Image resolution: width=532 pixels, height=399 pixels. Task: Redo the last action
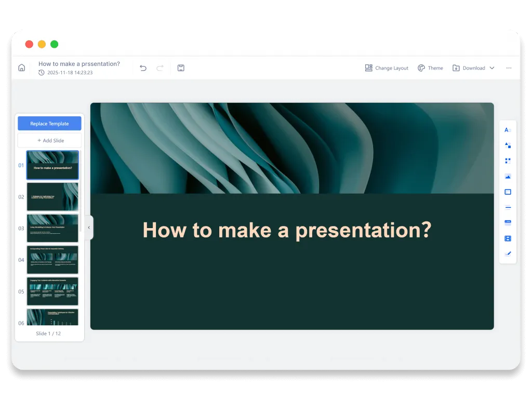tap(161, 68)
